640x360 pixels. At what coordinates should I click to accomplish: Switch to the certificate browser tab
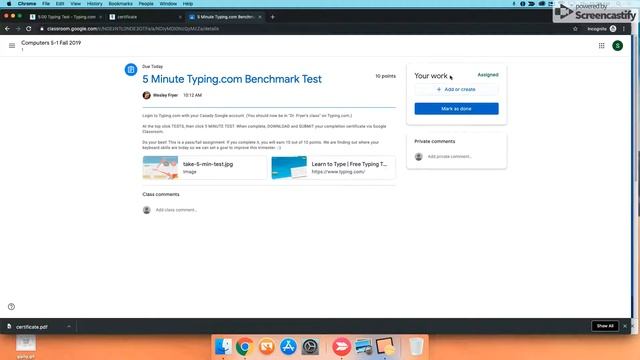(x=144, y=17)
